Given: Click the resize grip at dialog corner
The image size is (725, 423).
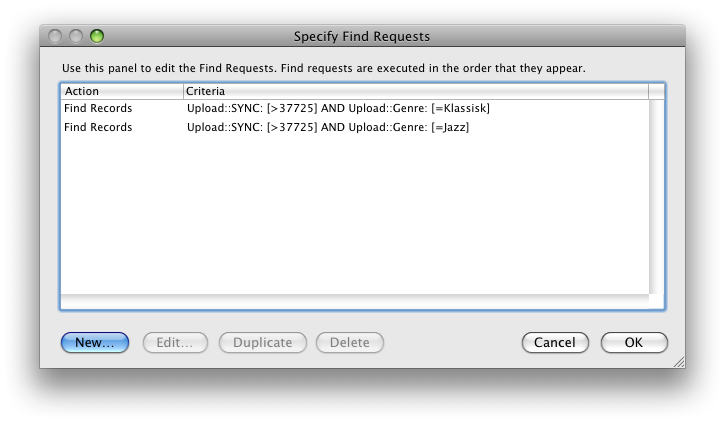Looking at the screenshot, I should click(679, 362).
